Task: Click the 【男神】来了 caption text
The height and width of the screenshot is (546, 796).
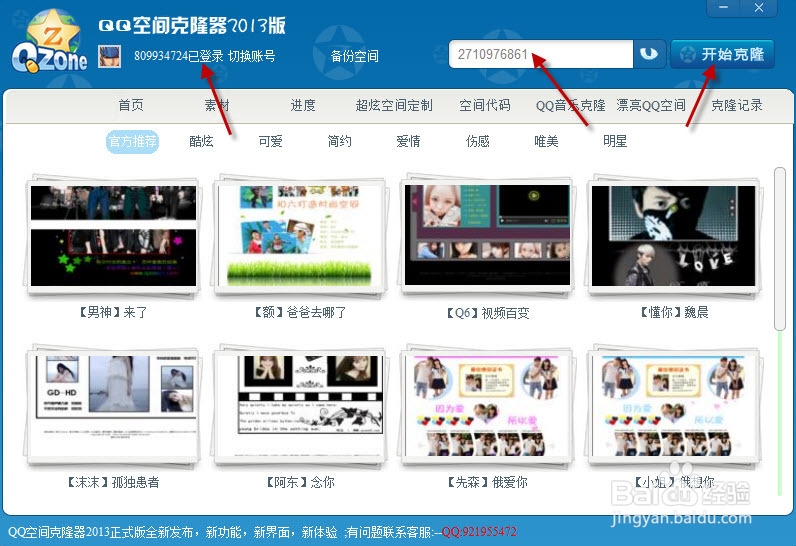Action: click(113, 313)
